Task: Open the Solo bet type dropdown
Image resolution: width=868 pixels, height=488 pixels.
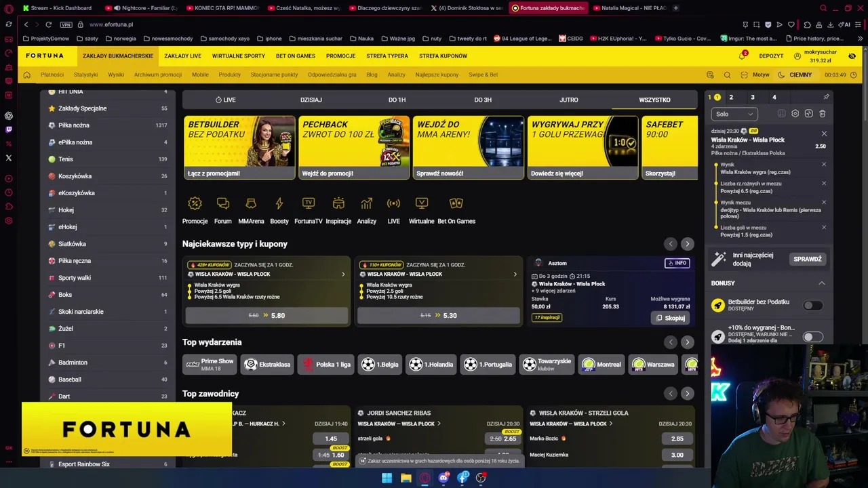Action: tap(734, 114)
